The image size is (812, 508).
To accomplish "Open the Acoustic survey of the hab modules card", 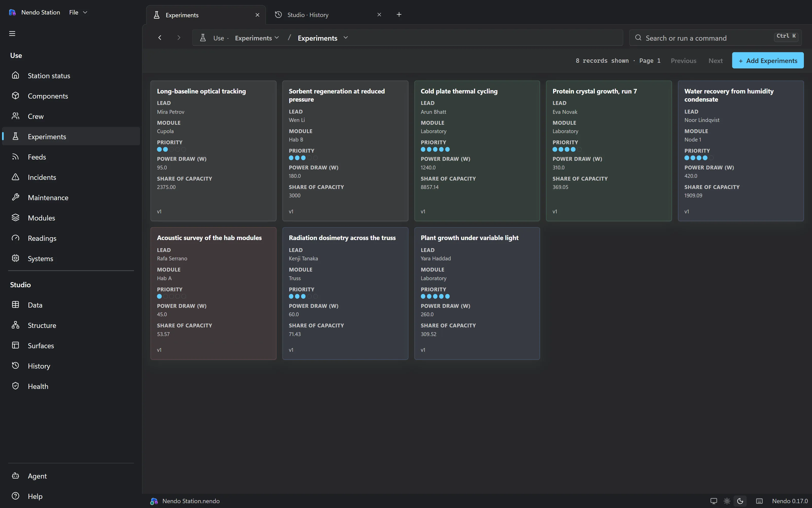I will [x=213, y=293].
